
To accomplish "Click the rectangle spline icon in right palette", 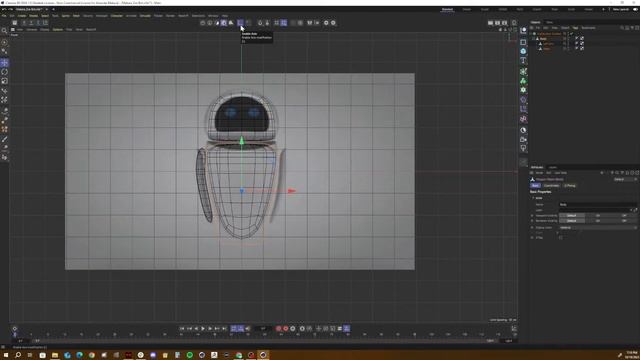I will tap(523, 42).
